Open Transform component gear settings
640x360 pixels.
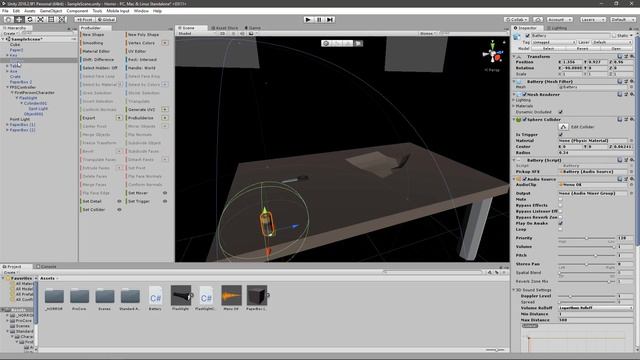631,56
